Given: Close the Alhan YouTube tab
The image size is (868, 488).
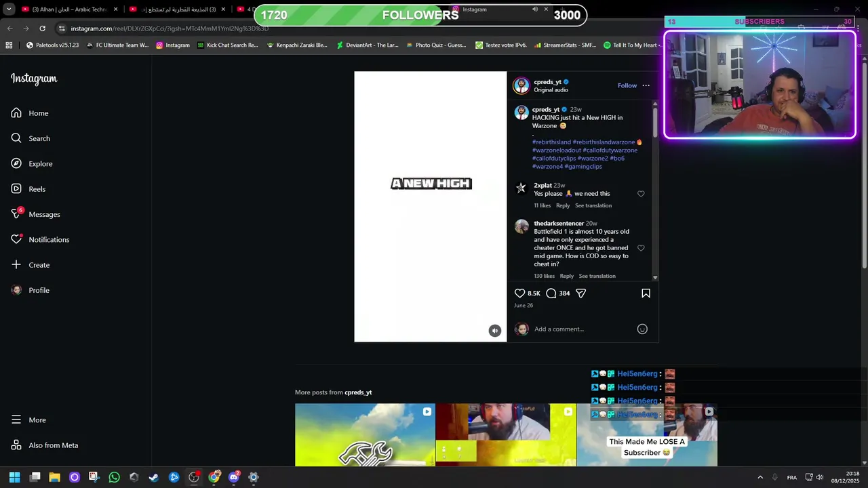Looking at the screenshot, I should tap(116, 9).
